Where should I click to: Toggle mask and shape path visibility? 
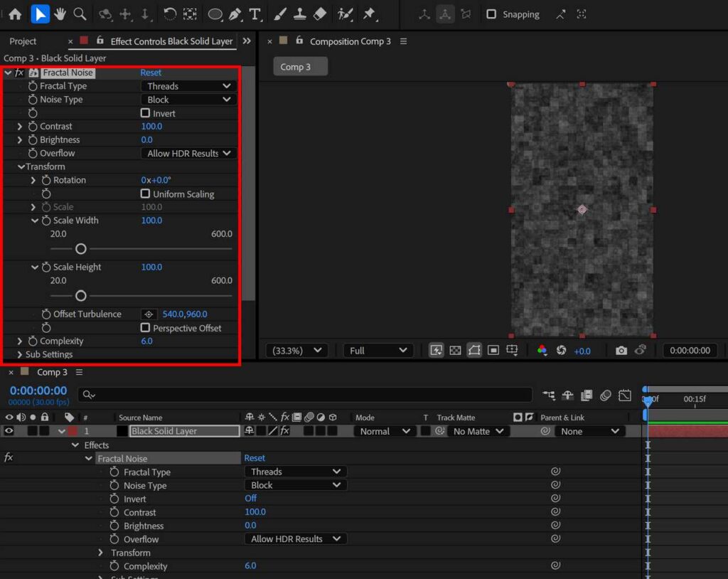coord(474,351)
